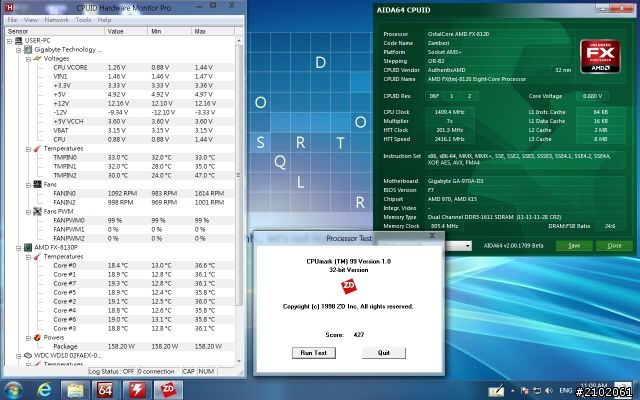Click the volume speaker tray icon
Screen dimensions: 640x400
tap(549, 391)
